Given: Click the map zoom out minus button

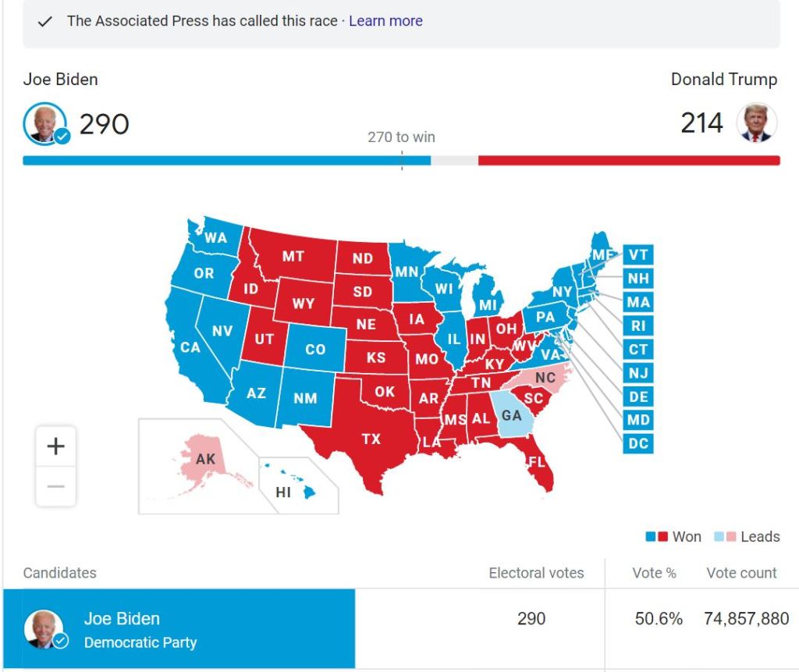Looking at the screenshot, I should point(55,486).
